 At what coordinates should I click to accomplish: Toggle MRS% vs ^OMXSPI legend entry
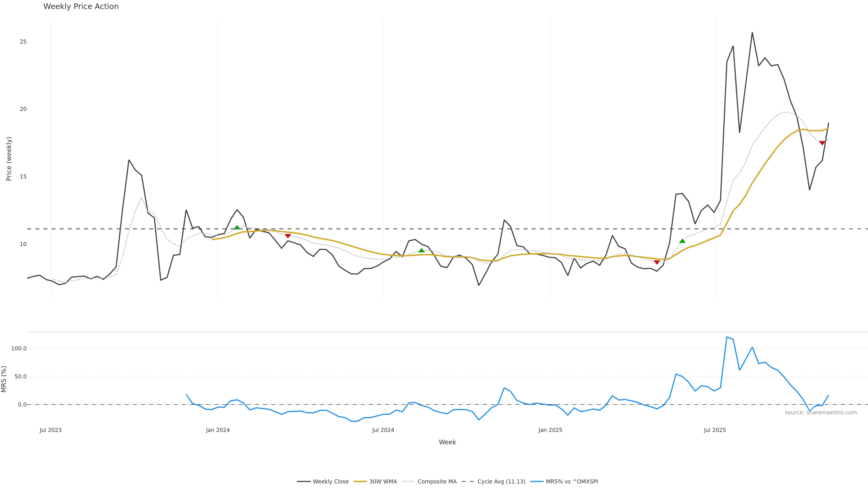(564, 482)
